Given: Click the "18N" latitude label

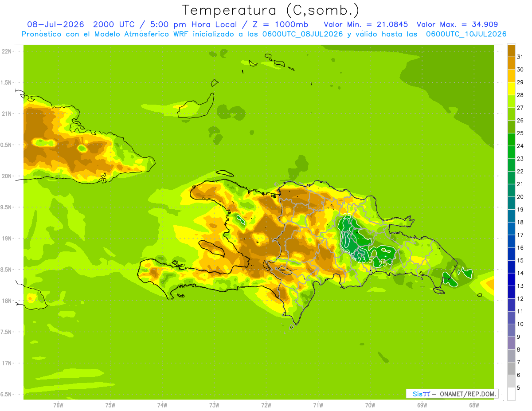Looking at the screenshot, I should (x=6, y=301).
